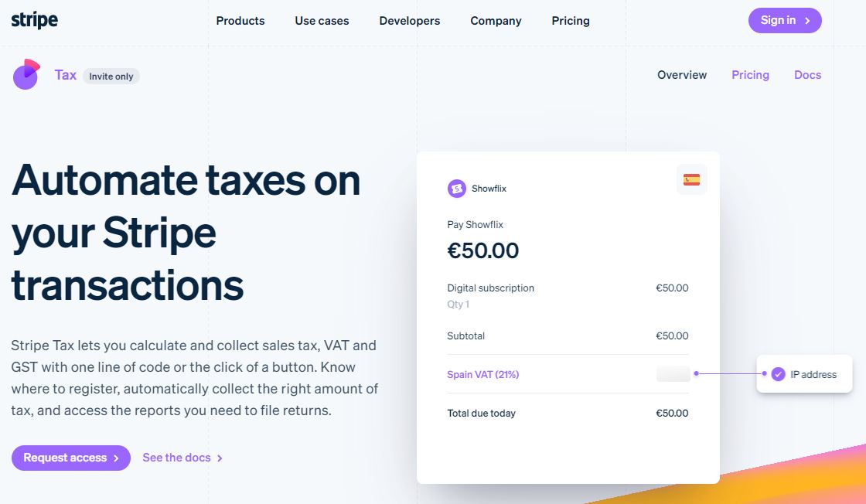Click the Request access button

tap(71, 458)
